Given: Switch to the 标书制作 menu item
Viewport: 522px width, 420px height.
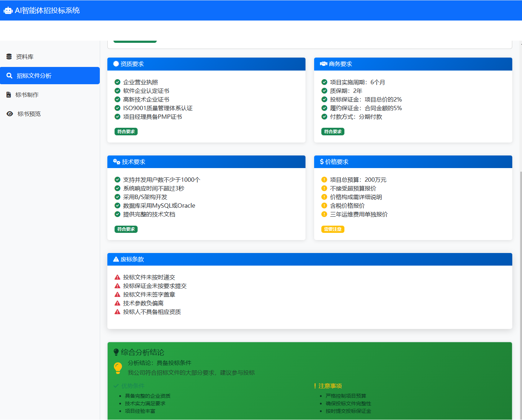Looking at the screenshot, I should 27,95.
